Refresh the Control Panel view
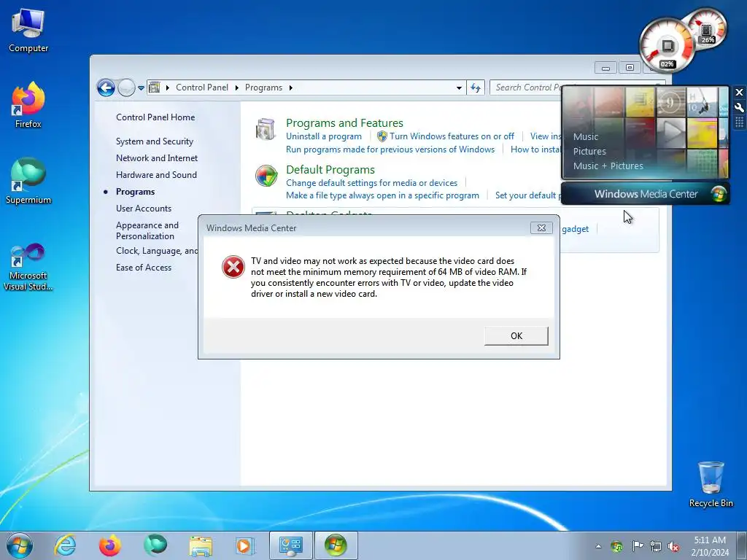Image resolution: width=747 pixels, height=560 pixels. 476,87
